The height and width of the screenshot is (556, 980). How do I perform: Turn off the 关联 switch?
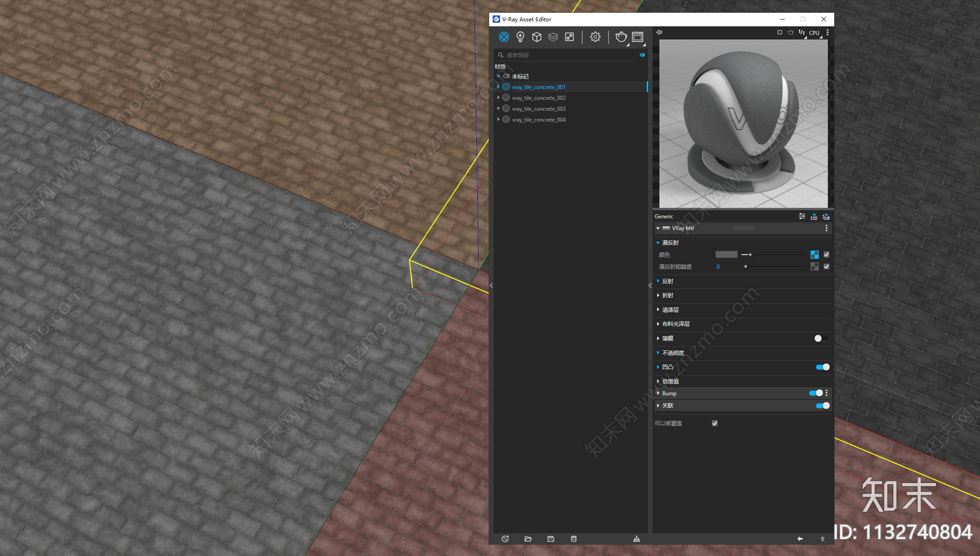coord(823,405)
